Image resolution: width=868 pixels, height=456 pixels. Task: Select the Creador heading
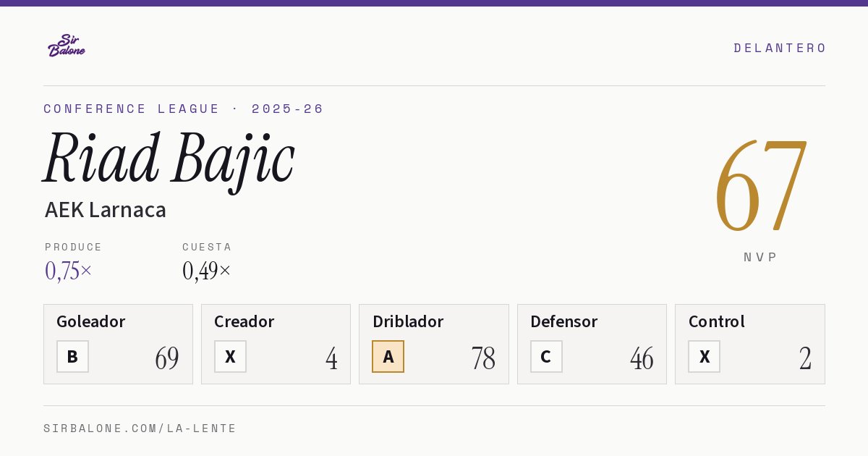pyautogui.click(x=244, y=321)
